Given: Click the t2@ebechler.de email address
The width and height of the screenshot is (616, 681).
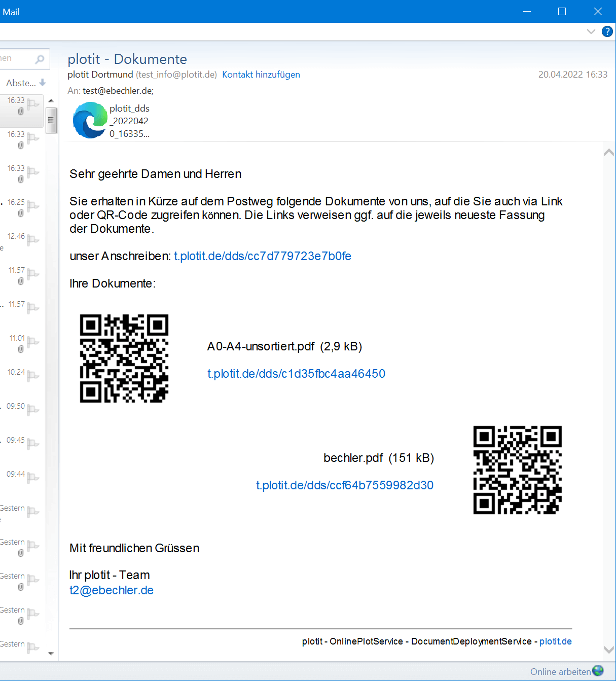Looking at the screenshot, I should tap(111, 590).
